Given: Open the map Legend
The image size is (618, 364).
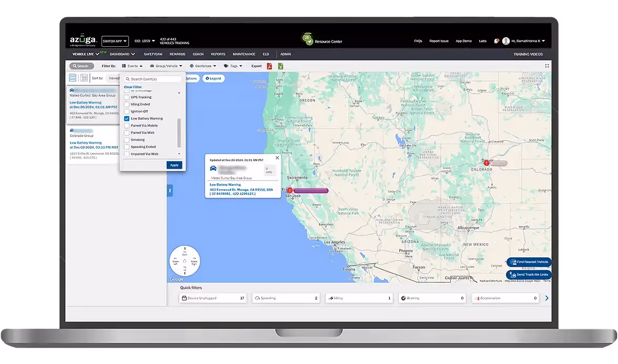Looking at the screenshot, I should (x=214, y=78).
